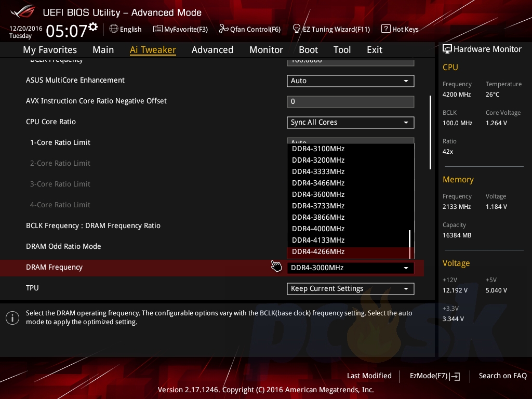Click +12V reading 12.192 V
The width and height of the screenshot is (532, 399).
pyautogui.click(x=455, y=290)
